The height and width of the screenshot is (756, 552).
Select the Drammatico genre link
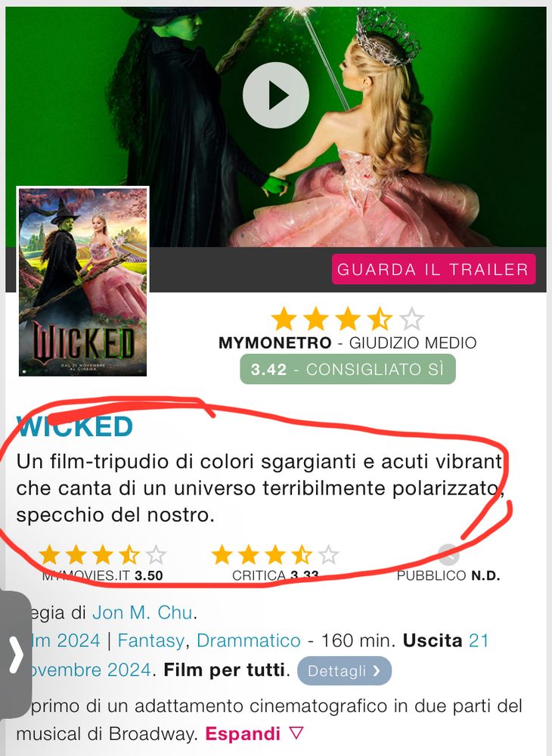point(249,641)
